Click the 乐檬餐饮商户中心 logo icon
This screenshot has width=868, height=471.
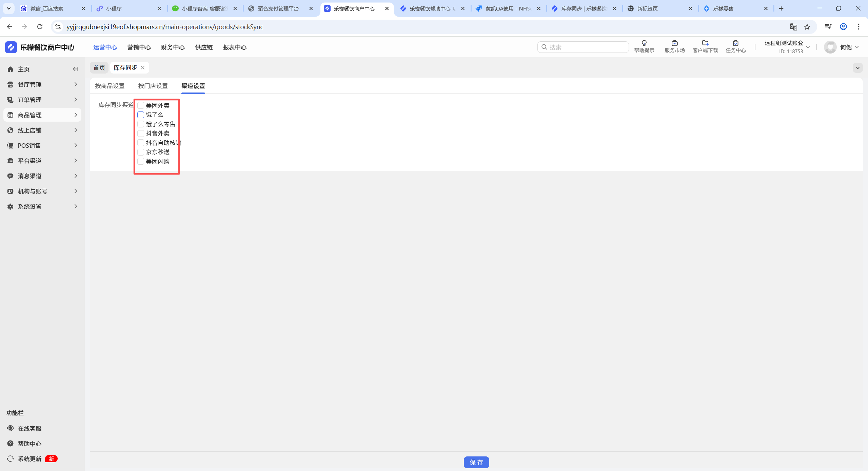(x=11, y=47)
